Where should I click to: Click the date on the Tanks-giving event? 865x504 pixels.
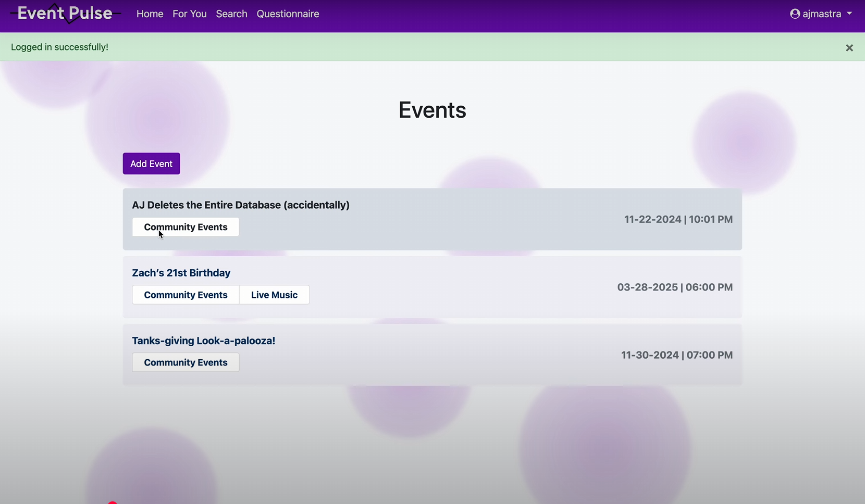pos(677,355)
